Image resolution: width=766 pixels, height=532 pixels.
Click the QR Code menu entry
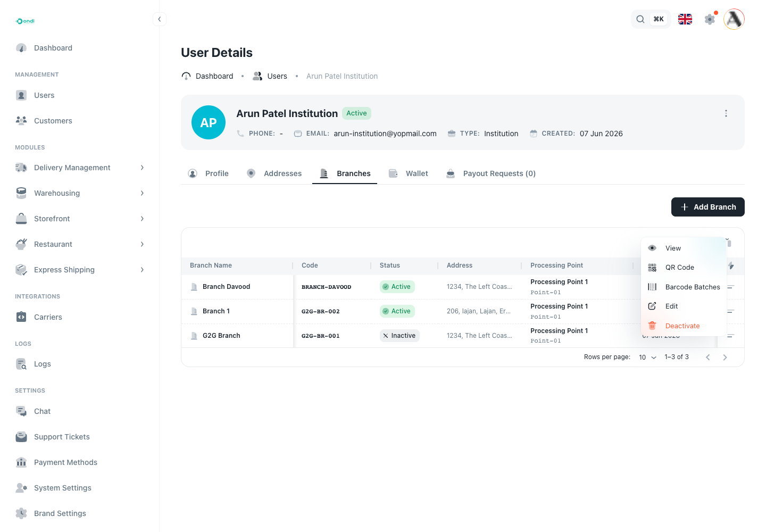684,268
